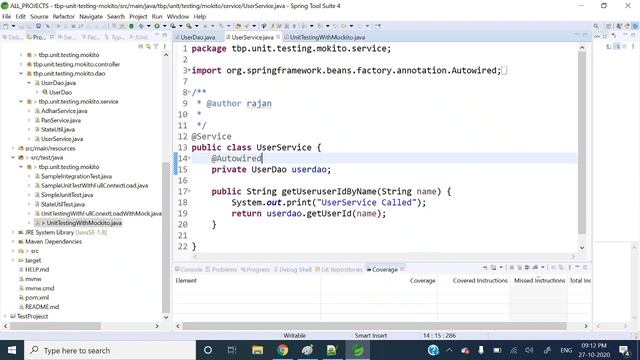The image size is (640, 360).
Task: Expand folded import at line 3
Action: (189, 69)
